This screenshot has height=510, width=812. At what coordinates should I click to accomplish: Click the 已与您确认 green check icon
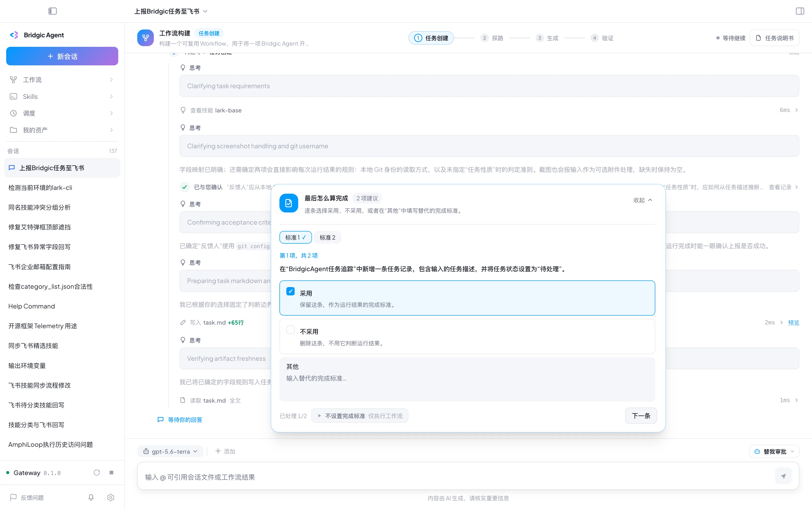[185, 187]
